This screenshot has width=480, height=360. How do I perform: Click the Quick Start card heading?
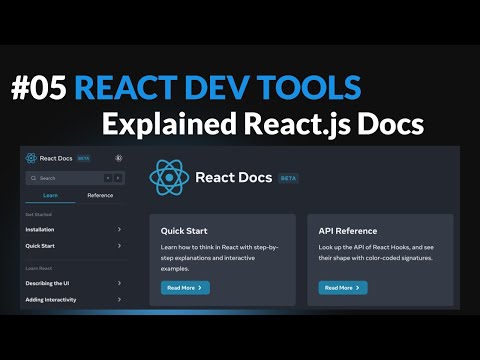point(184,231)
